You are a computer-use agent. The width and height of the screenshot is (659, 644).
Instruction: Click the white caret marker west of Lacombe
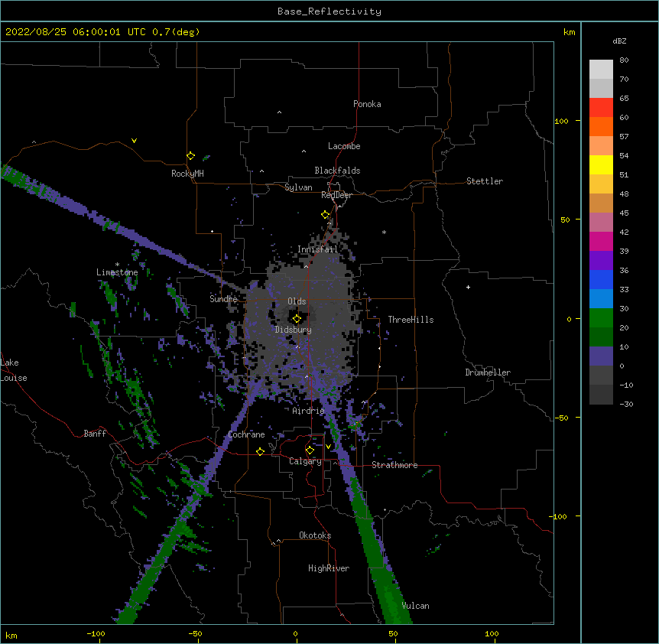click(304, 151)
